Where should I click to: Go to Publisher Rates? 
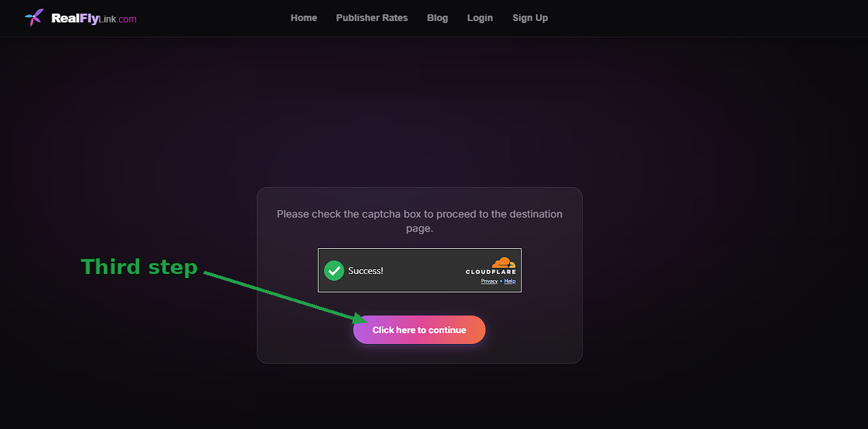[x=372, y=18]
